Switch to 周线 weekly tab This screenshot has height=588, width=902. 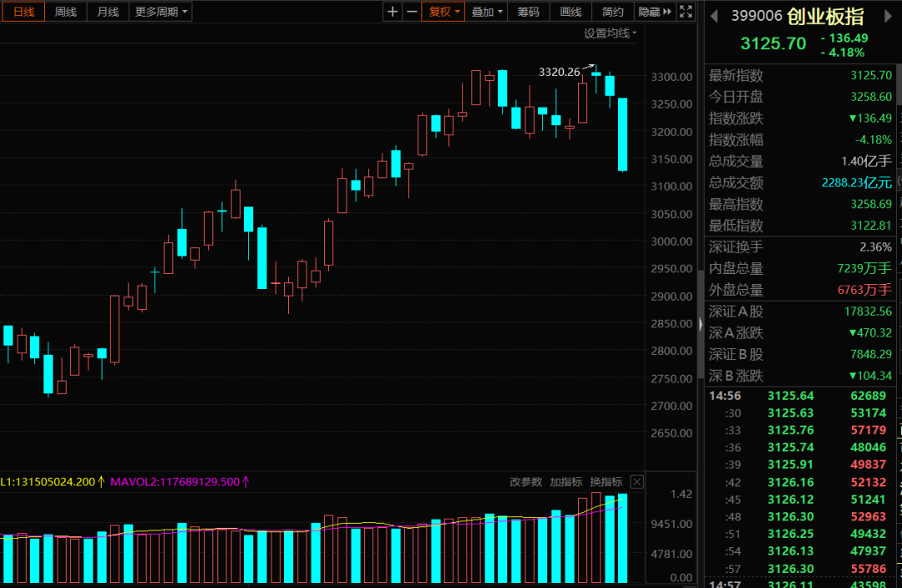click(66, 12)
